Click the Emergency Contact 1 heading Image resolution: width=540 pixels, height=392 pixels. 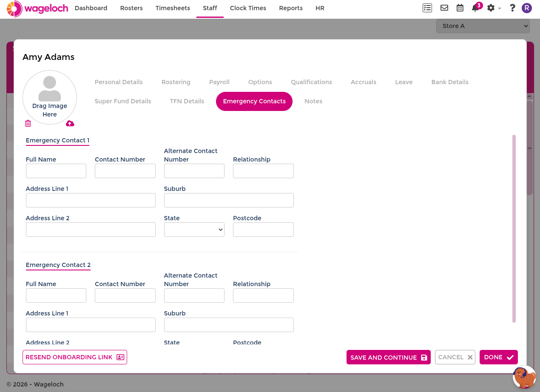(x=57, y=140)
